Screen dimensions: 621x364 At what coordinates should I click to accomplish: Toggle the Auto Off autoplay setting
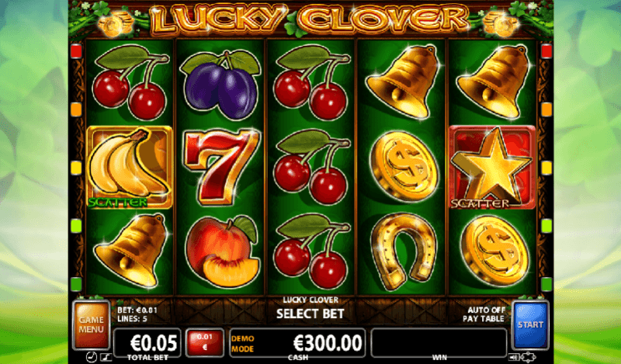[x=487, y=310]
